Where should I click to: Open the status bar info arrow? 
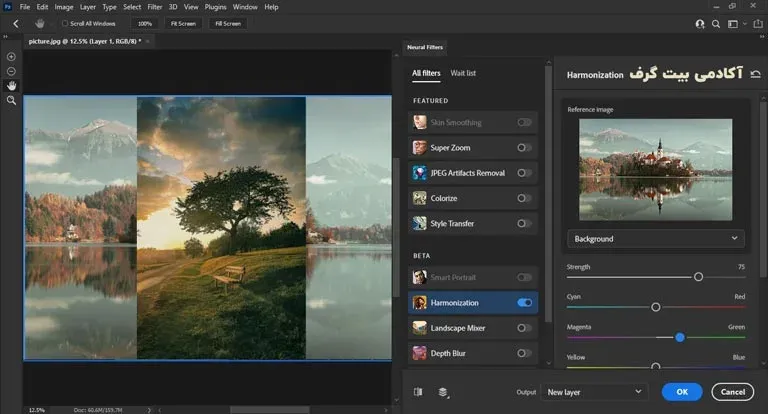click(x=149, y=410)
